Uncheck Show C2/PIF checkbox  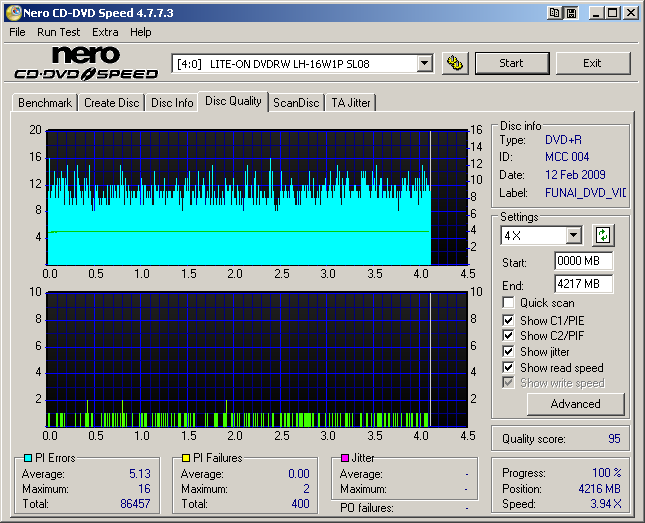[508, 336]
